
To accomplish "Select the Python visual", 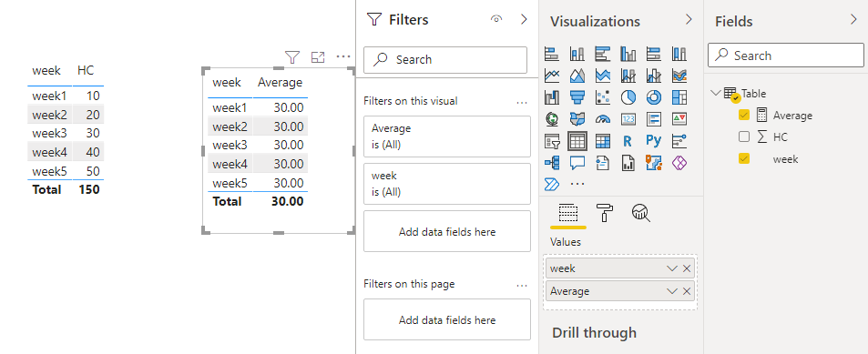I will 653,141.
